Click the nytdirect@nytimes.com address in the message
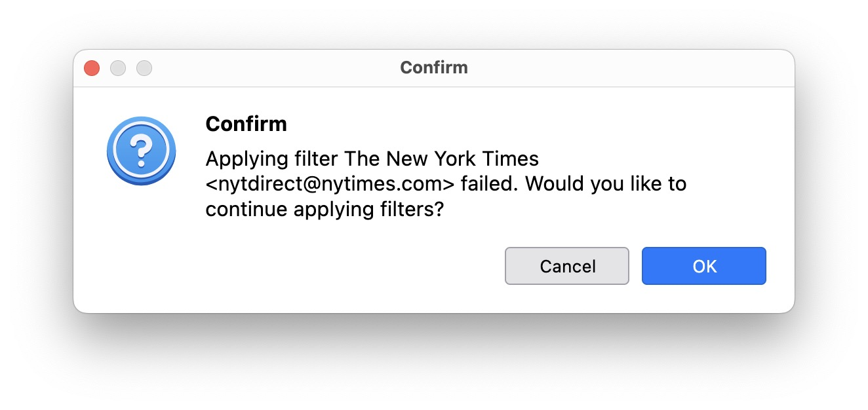 click(330, 185)
